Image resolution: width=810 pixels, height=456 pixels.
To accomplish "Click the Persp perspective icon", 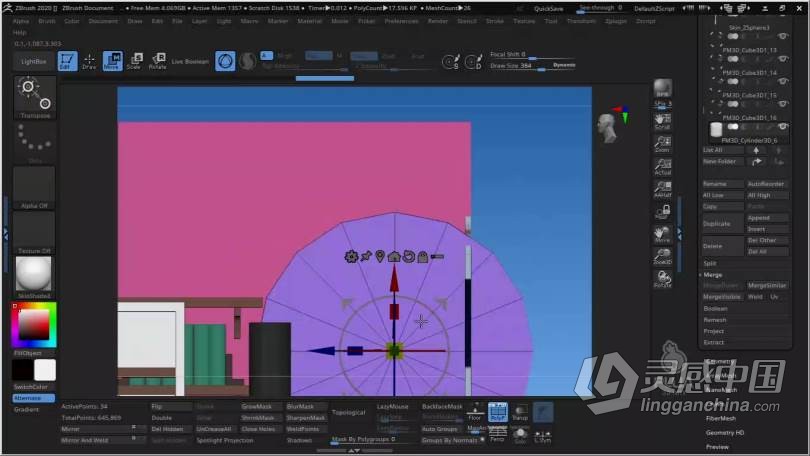I will point(497,435).
